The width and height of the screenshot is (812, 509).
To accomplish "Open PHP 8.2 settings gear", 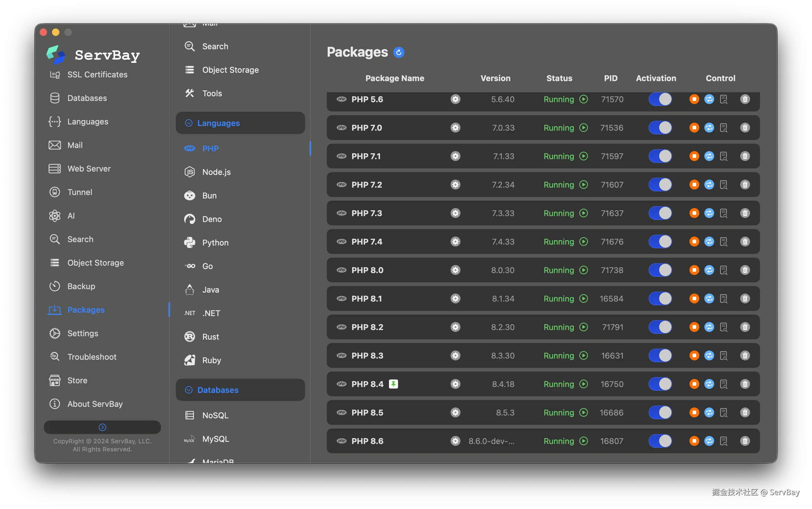I will [x=455, y=327].
